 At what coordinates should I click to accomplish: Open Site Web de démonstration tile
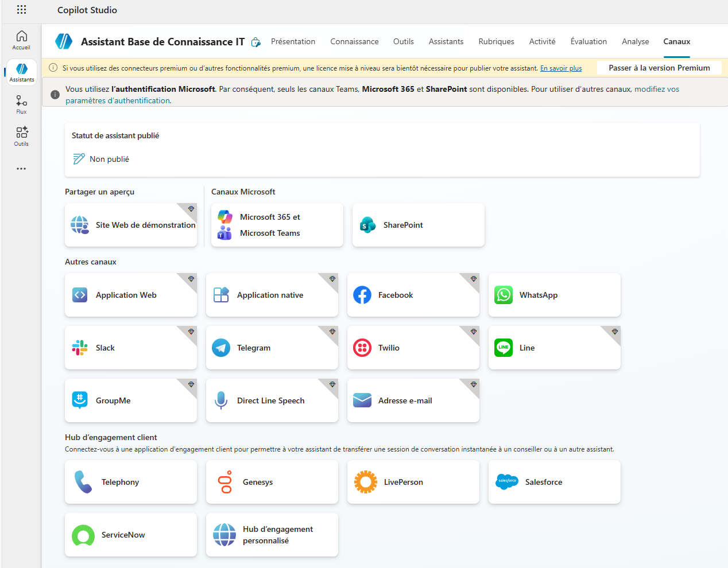click(131, 225)
